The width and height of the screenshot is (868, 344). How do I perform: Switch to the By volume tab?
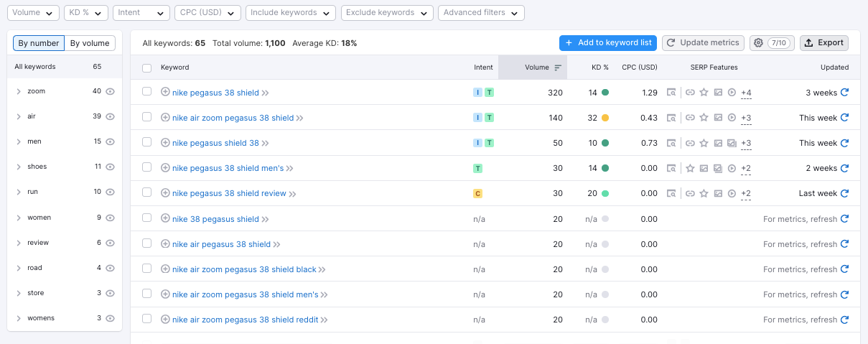point(90,43)
